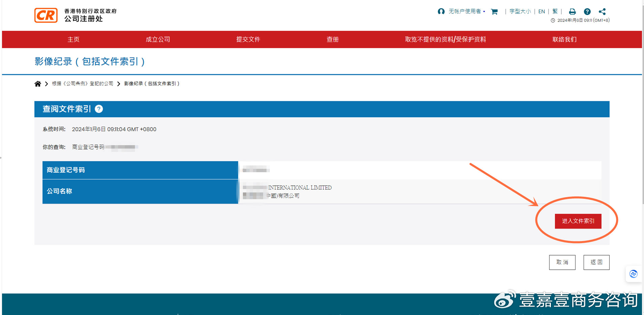Open the help question mark icon in header

pyautogui.click(x=587, y=11)
